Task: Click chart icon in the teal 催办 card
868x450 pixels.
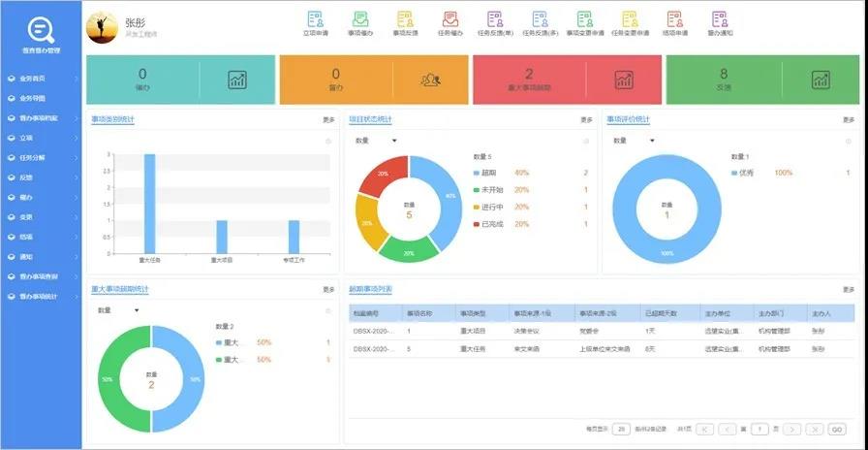Action: click(x=237, y=80)
